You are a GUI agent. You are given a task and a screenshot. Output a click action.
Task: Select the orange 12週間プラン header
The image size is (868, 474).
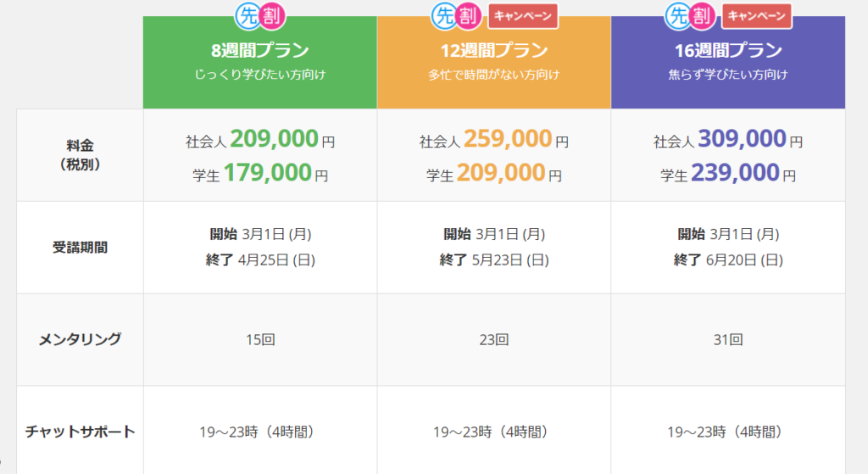(494, 62)
